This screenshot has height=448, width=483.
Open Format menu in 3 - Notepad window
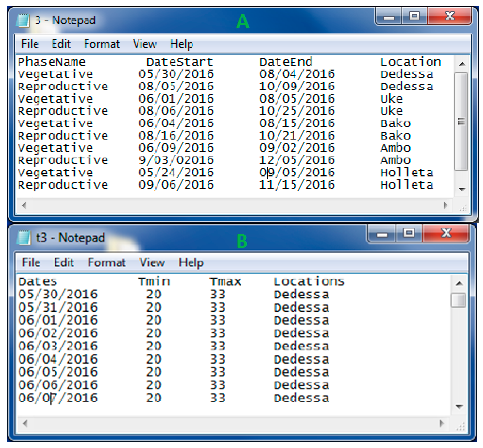tap(102, 44)
